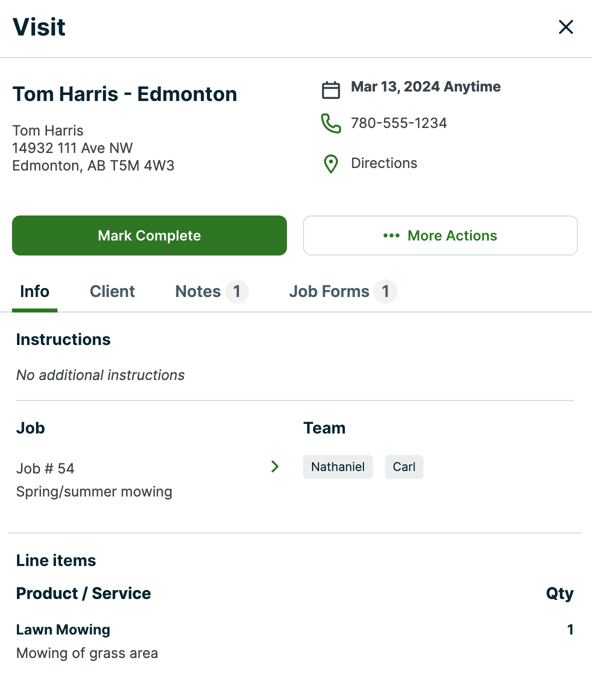The height and width of the screenshot is (700, 592).
Task: Click the green phone icon
Action: [x=330, y=123]
